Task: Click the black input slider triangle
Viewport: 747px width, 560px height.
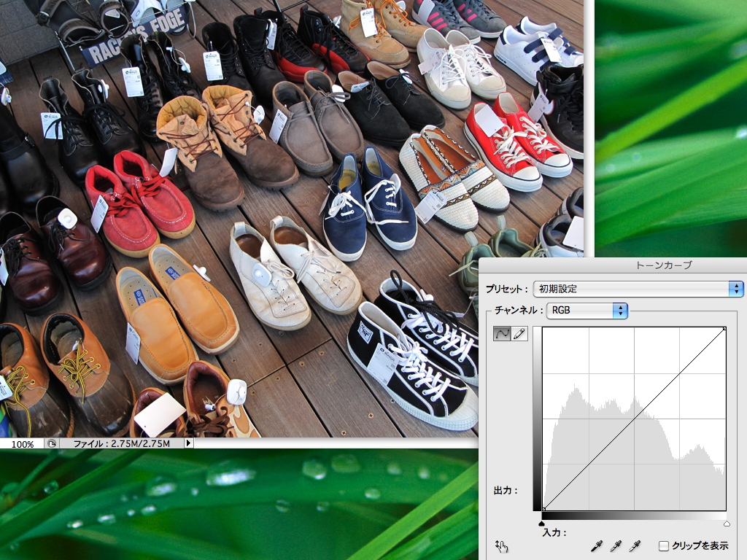Action: click(542, 523)
